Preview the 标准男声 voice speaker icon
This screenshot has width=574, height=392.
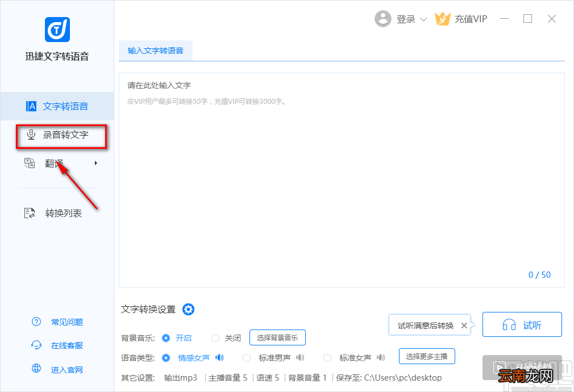tap(300, 357)
